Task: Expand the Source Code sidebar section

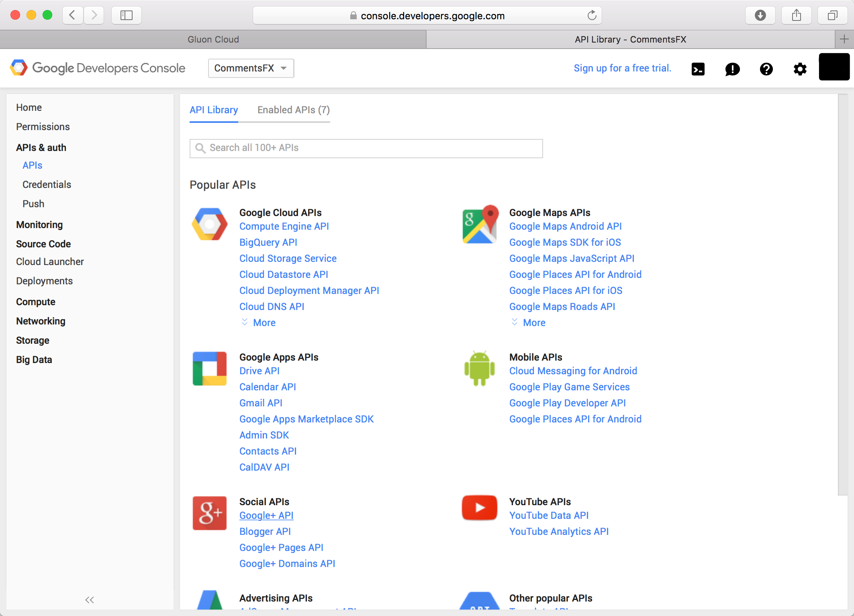Action: tap(43, 244)
